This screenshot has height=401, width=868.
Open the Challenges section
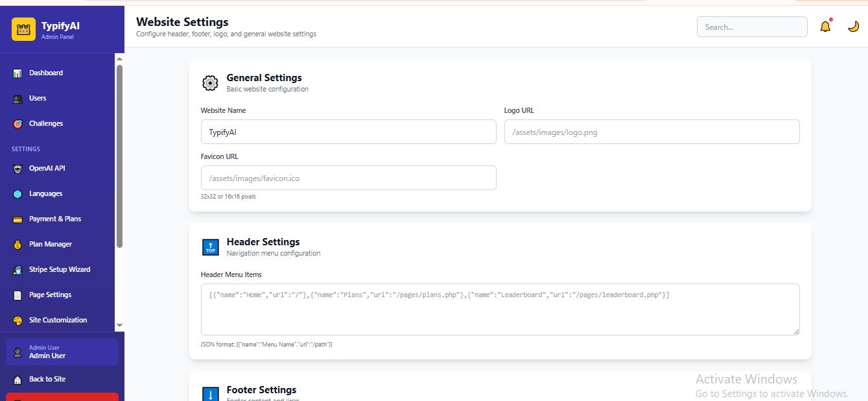click(45, 124)
